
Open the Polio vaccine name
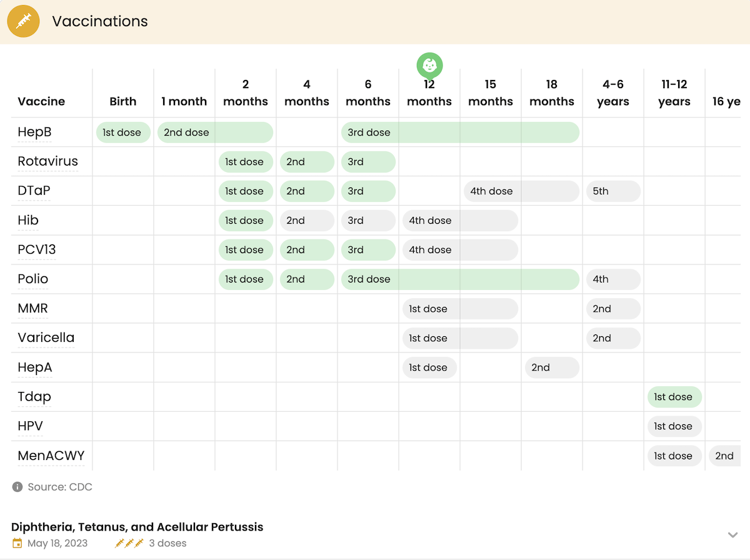click(33, 279)
